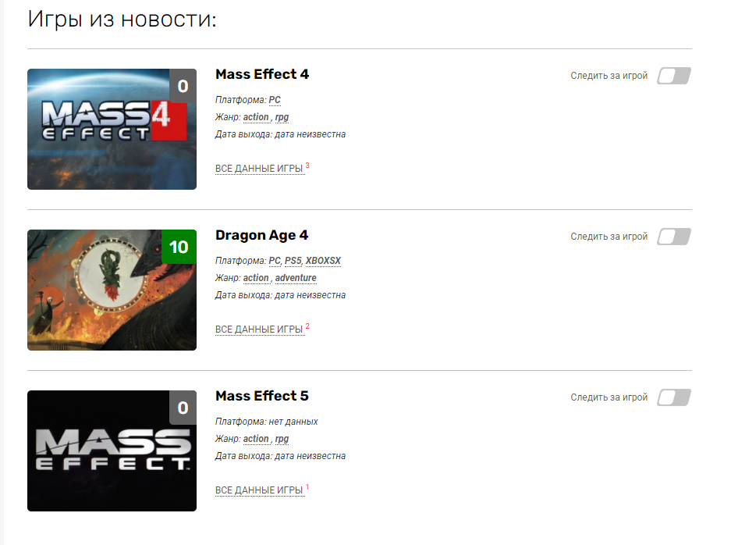Viewport: 756px width, 545px height.
Task: Click rpg genre link for Mass Effect 4
Action: point(282,117)
